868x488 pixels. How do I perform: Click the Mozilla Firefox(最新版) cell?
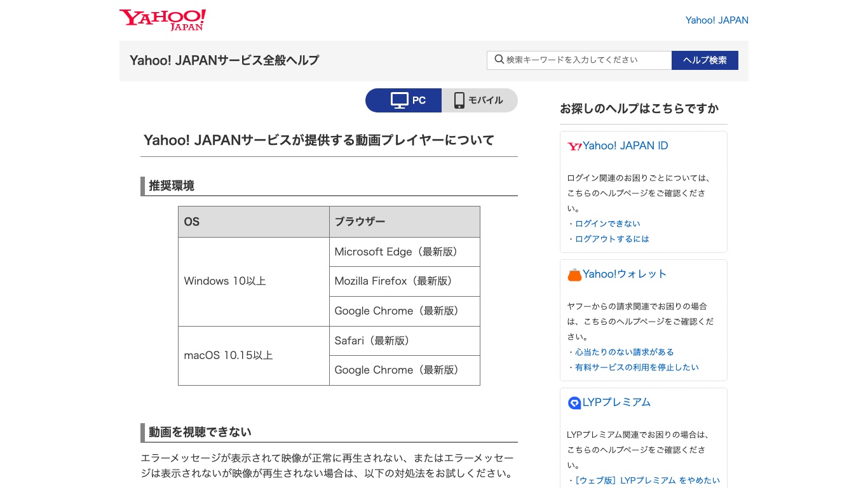[x=405, y=281]
